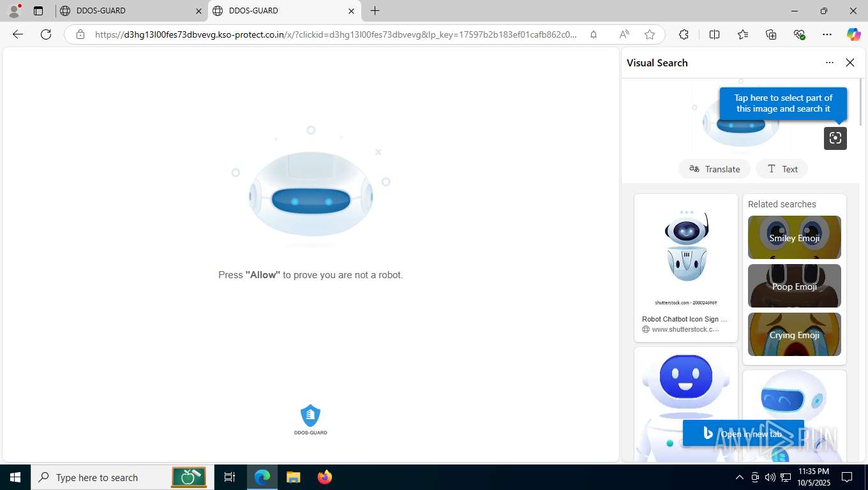Open the tab actions menu icon
Viewport: 868px width, 490px height.
pyautogui.click(x=38, y=11)
